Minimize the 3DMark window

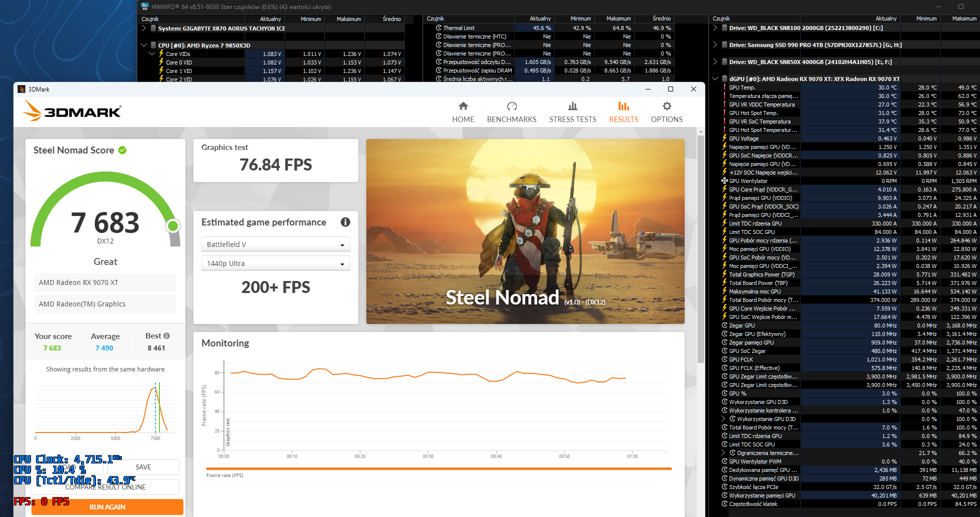[x=648, y=89]
